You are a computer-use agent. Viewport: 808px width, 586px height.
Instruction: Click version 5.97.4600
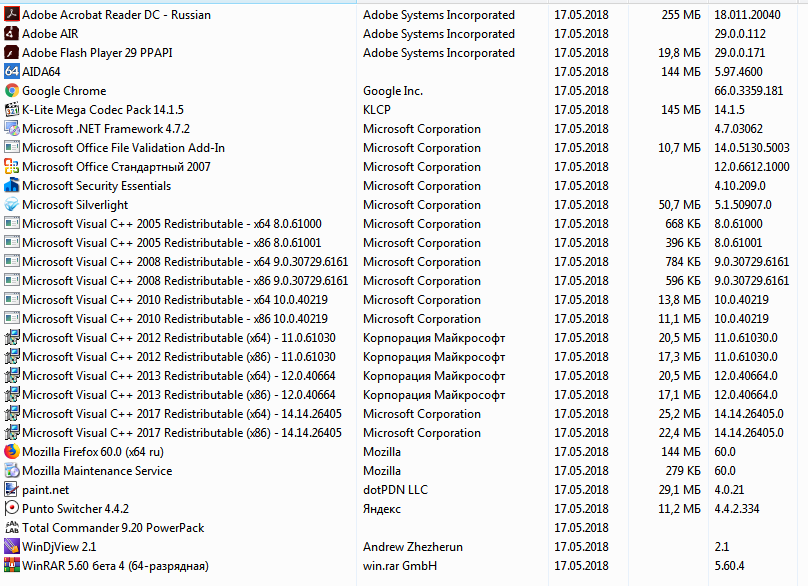pyautogui.click(x=738, y=72)
